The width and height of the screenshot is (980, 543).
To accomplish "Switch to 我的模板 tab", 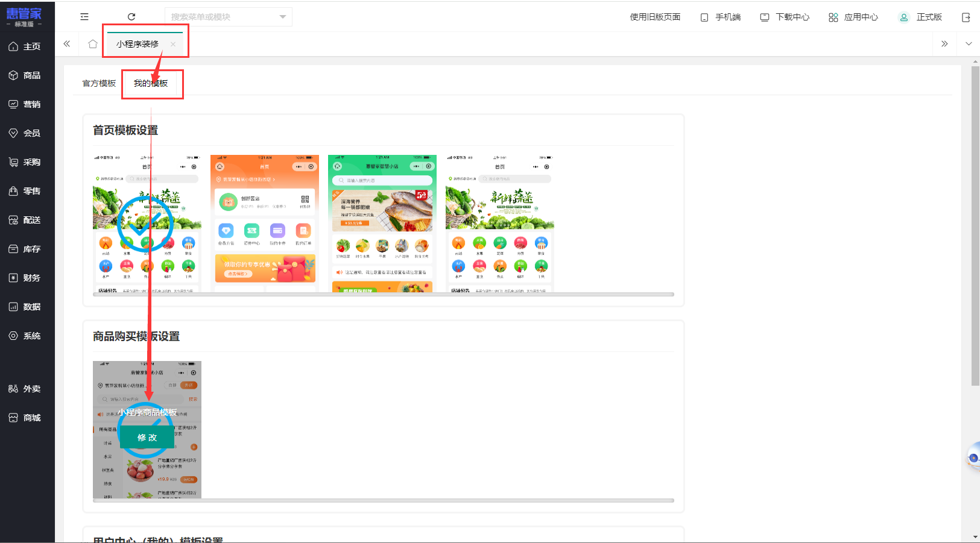I will [x=151, y=83].
